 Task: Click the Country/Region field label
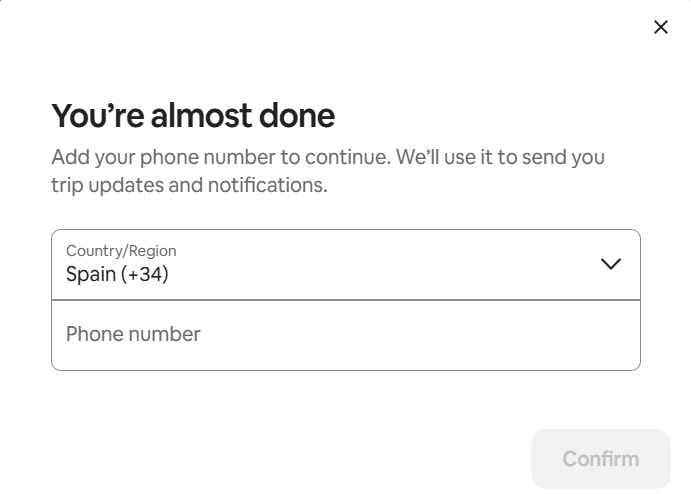[x=121, y=251]
